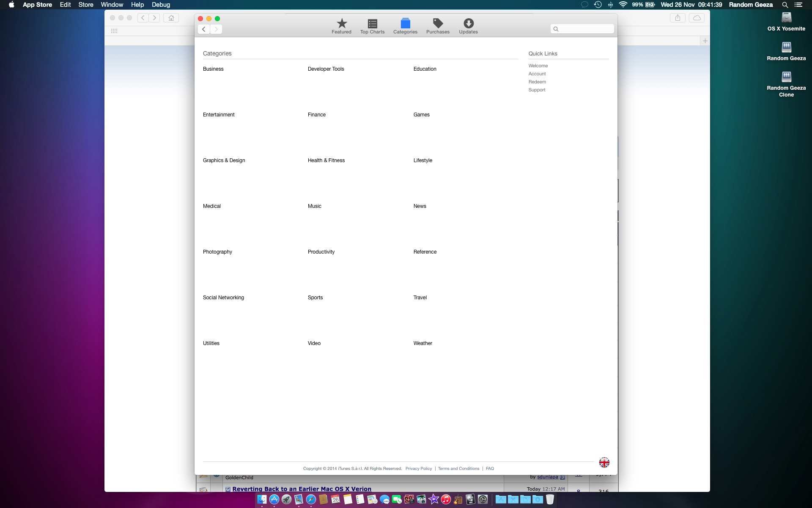Open the Window menu

point(112,5)
